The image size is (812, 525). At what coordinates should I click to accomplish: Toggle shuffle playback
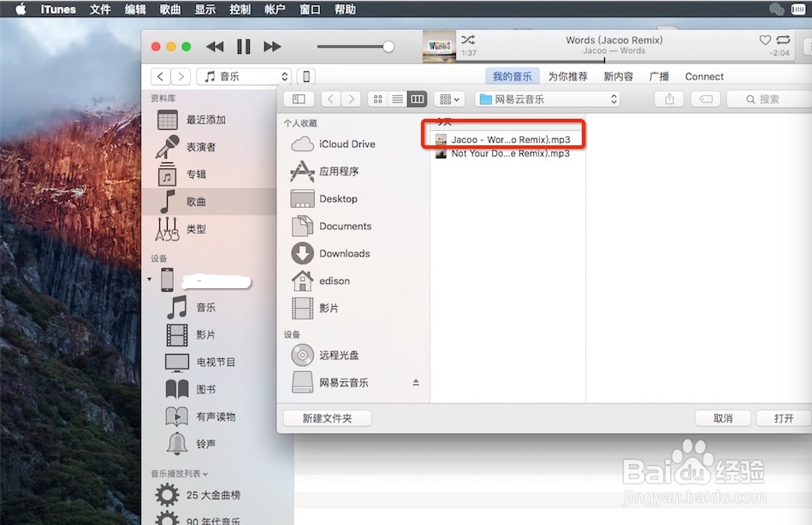pos(468,40)
